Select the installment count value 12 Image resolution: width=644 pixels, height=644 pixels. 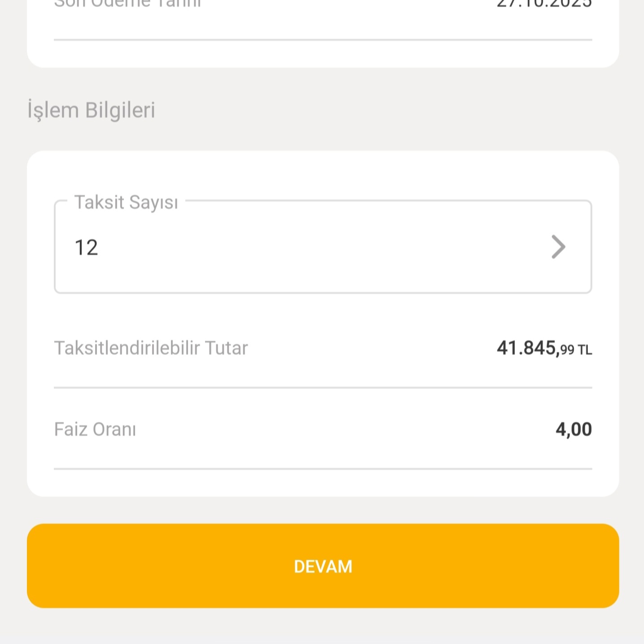[x=86, y=248]
